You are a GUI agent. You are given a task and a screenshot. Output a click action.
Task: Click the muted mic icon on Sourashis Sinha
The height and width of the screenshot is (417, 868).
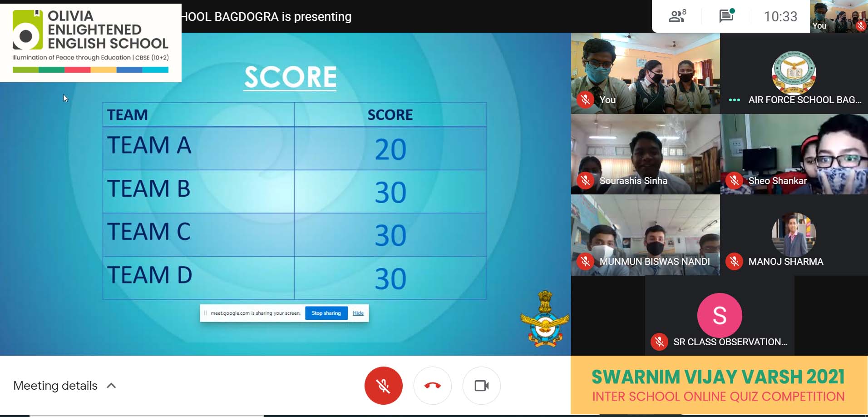pyautogui.click(x=585, y=180)
